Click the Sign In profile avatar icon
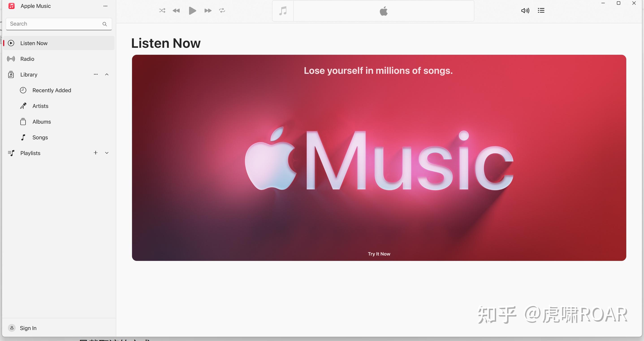The image size is (644, 341). click(x=12, y=328)
